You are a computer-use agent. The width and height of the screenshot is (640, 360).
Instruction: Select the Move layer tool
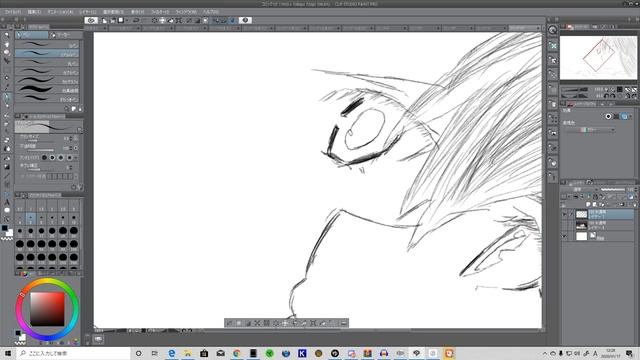coord(7,60)
